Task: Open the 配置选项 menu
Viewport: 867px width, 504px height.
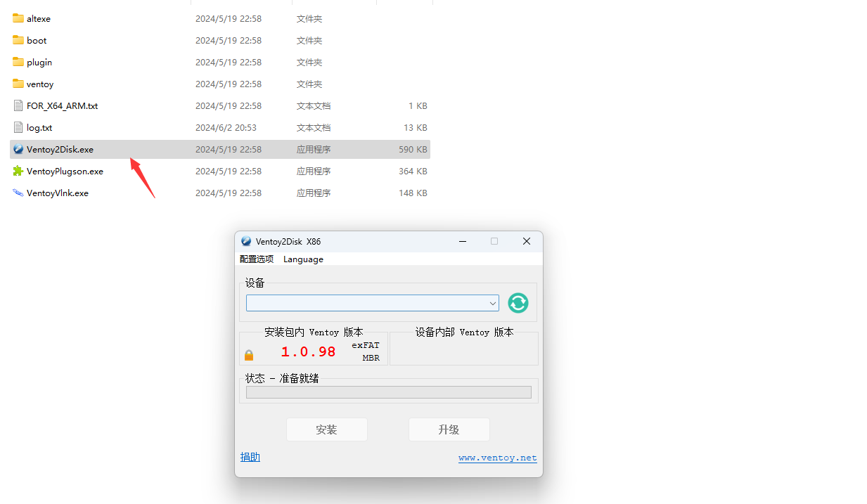Action: point(257,259)
